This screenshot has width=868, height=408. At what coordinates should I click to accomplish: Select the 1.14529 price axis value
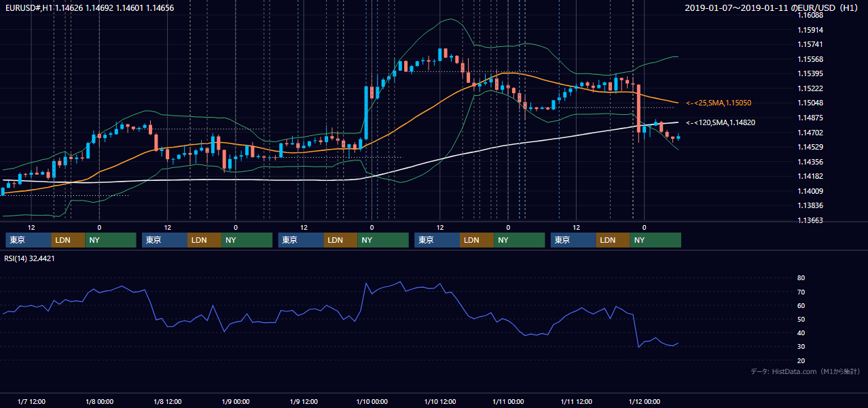[810, 147]
